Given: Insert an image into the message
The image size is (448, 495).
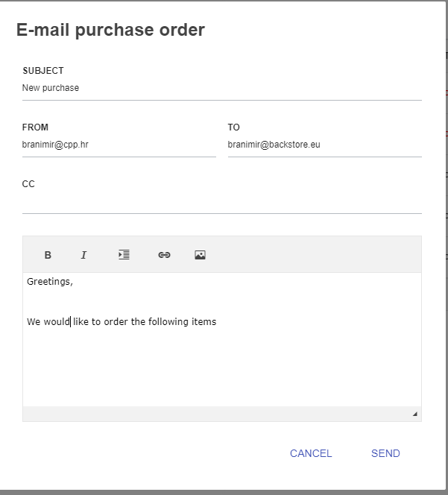Looking at the screenshot, I should [201, 255].
